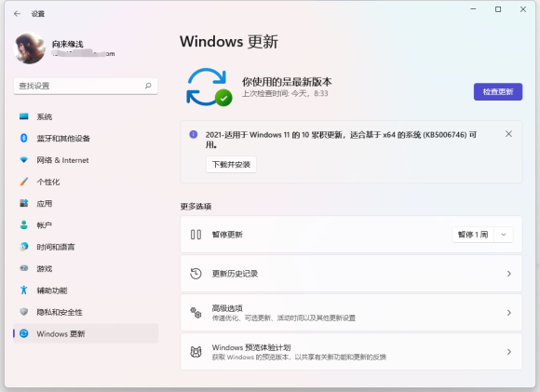
Task: Focus the 查找设置 search box
Action: 86,86
